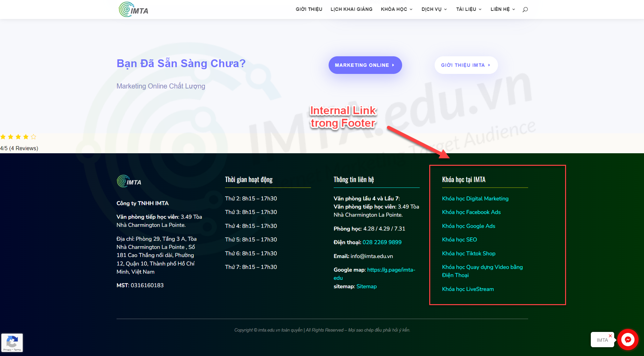This screenshot has width=644, height=356.
Task: Click the email info@imta.edu.vn text
Action: [x=372, y=256]
